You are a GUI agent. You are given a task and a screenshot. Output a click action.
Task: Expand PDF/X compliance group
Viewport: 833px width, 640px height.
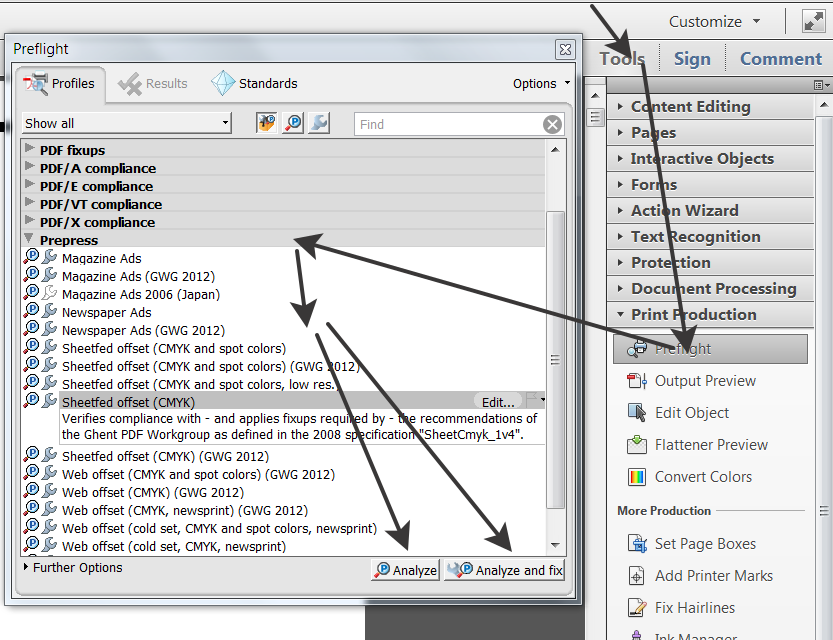click(29, 220)
